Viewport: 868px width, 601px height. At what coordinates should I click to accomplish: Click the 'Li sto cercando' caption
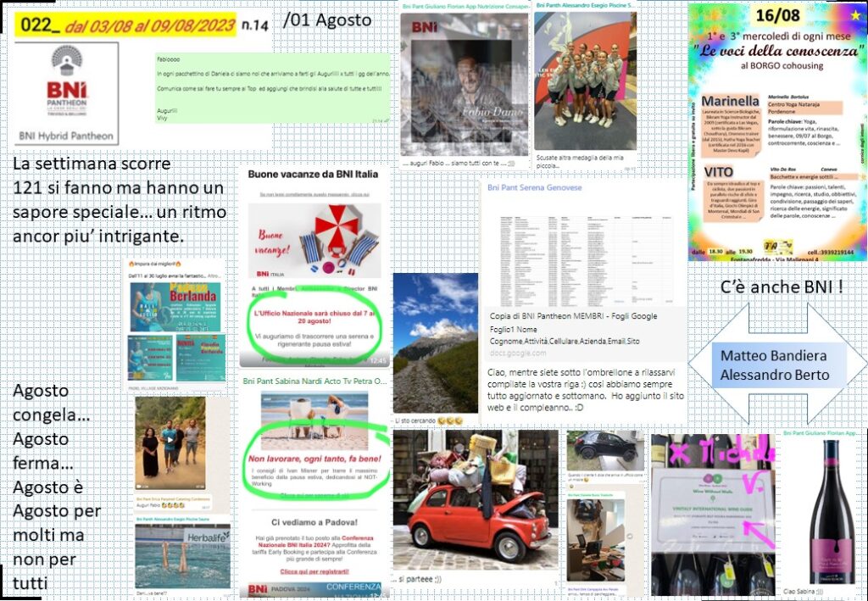[427, 420]
